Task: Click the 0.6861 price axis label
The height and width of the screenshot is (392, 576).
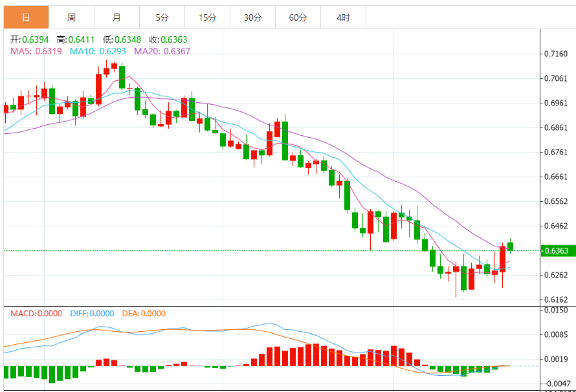Action: 556,127
